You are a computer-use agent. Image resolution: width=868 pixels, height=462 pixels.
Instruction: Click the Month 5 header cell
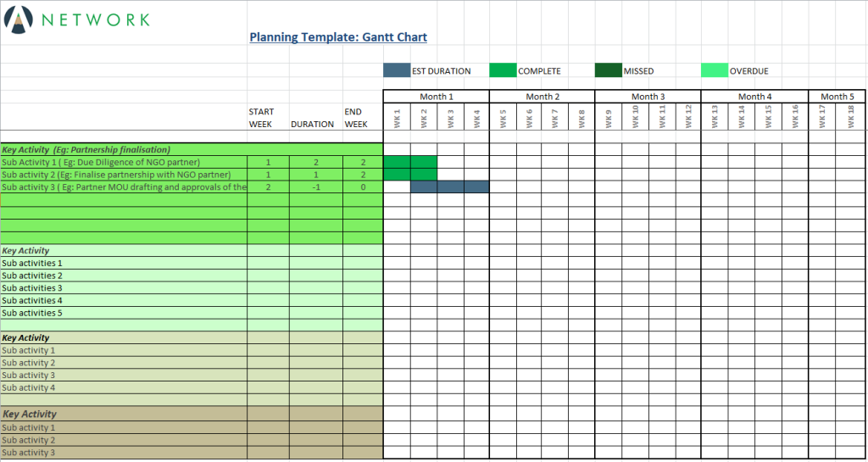[x=837, y=97]
